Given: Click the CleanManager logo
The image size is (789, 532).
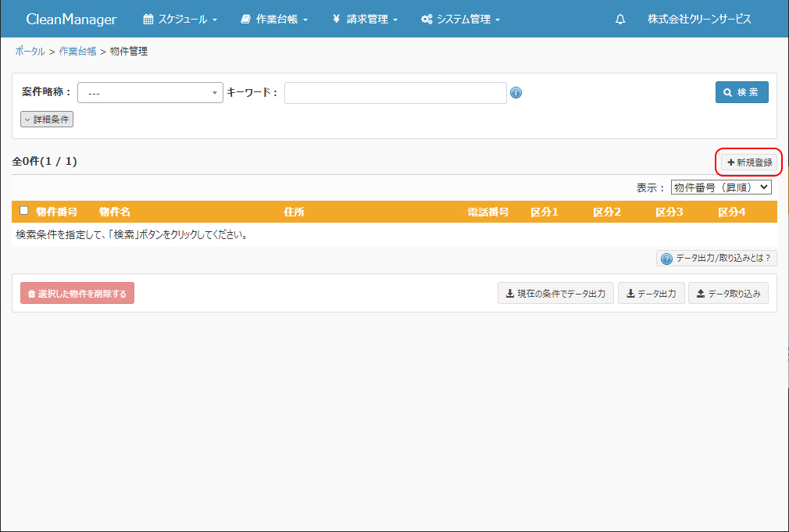Looking at the screenshot, I should click(71, 20).
